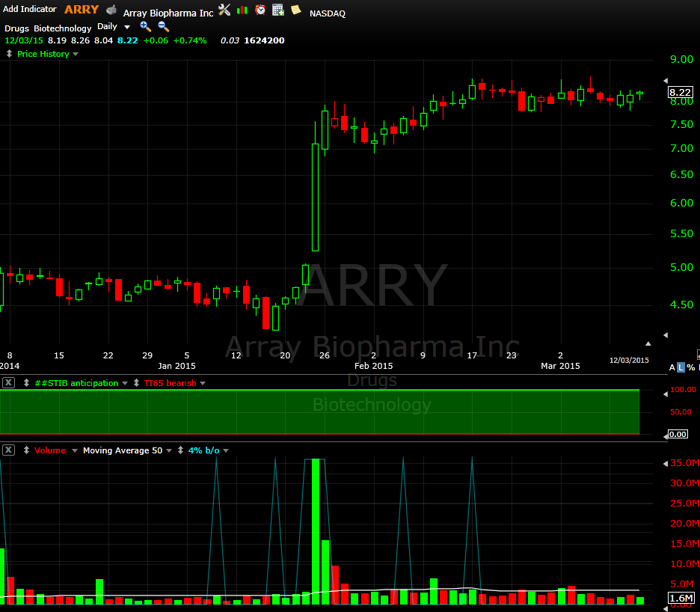Click the scale handle triangle left of 0.00

coord(665,436)
